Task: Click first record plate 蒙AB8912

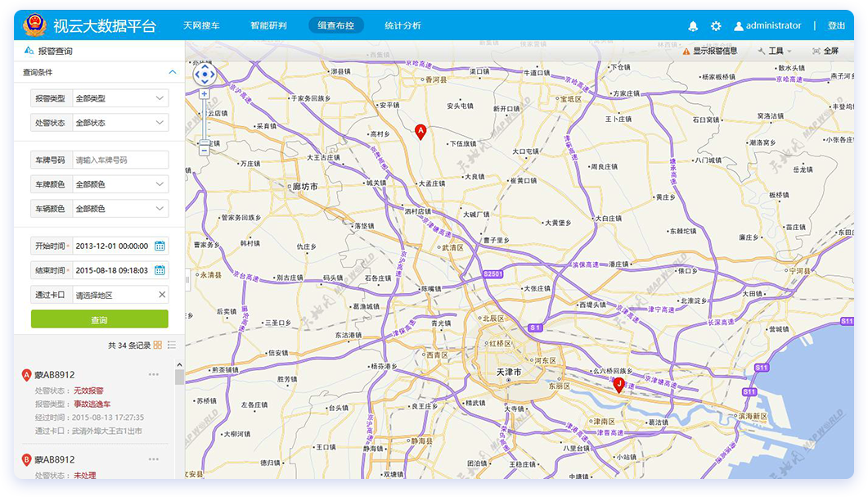Action: tap(54, 374)
